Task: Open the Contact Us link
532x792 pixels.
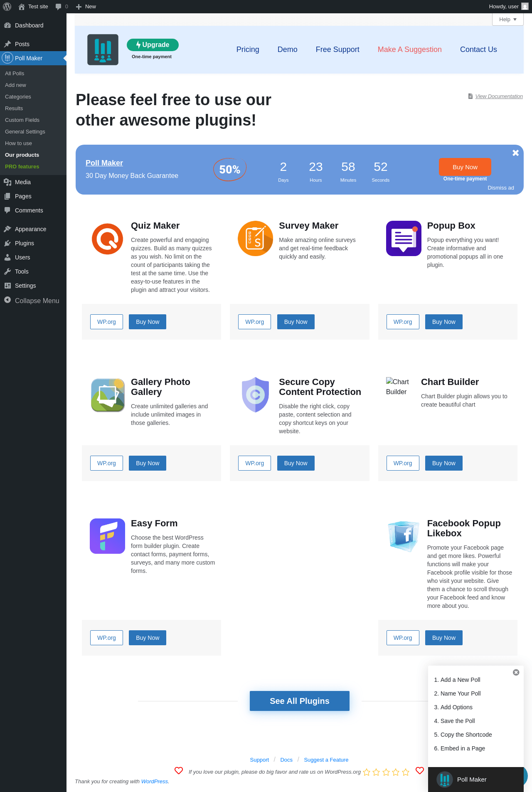Action: tap(478, 49)
